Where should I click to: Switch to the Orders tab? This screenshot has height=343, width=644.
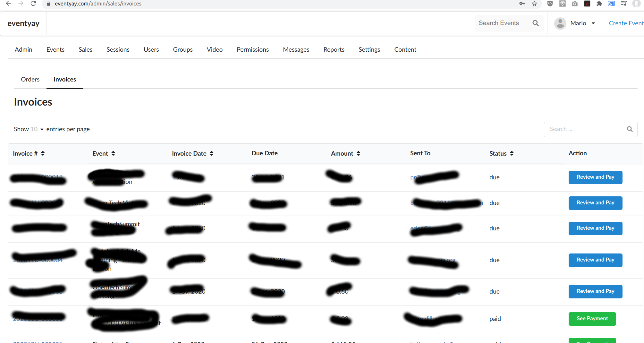tap(30, 79)
